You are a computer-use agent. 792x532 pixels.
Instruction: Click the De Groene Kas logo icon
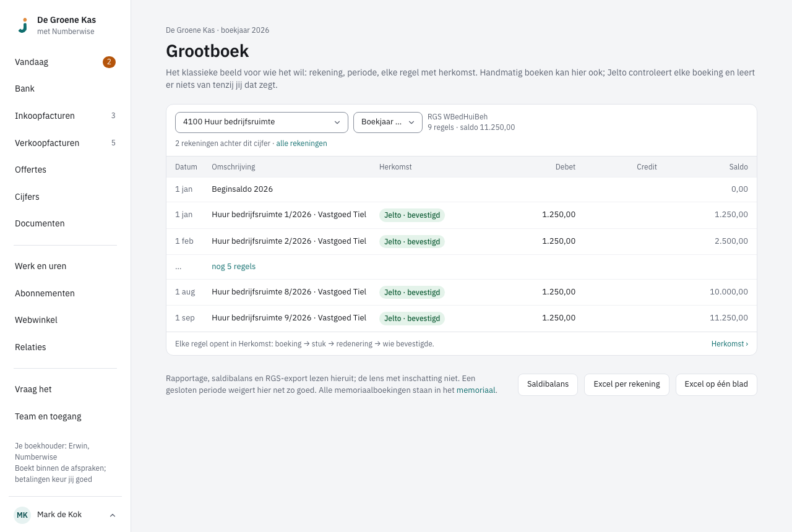coord(23,25)
